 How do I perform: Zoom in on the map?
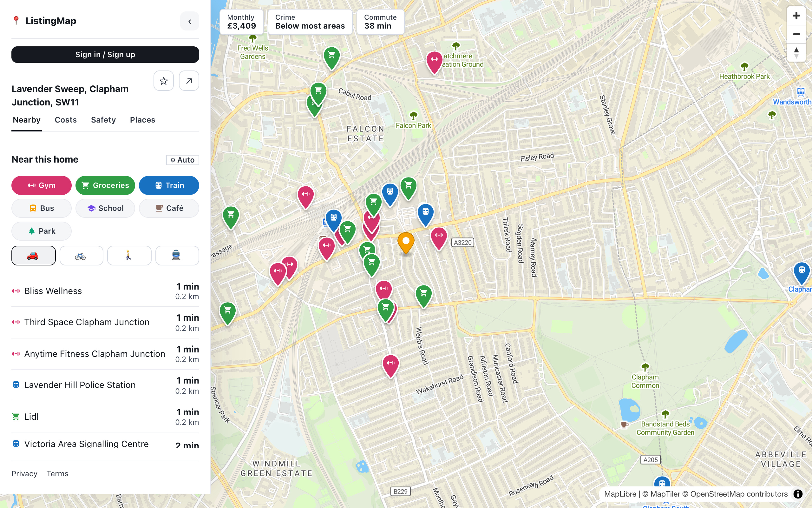pos(796,16)
